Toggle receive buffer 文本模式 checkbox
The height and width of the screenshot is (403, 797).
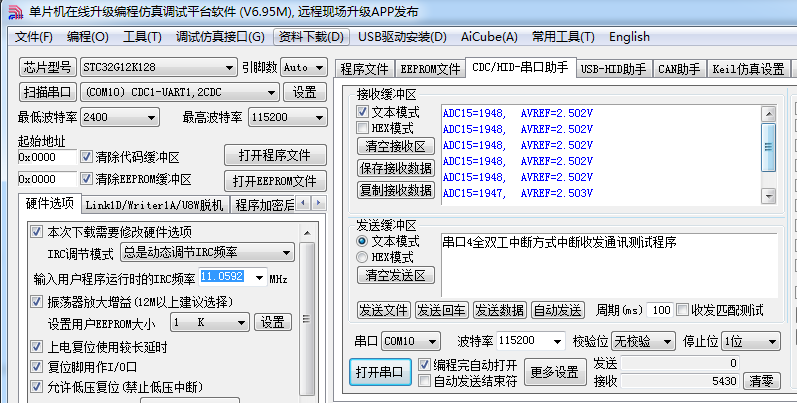[x=362, y=111]
